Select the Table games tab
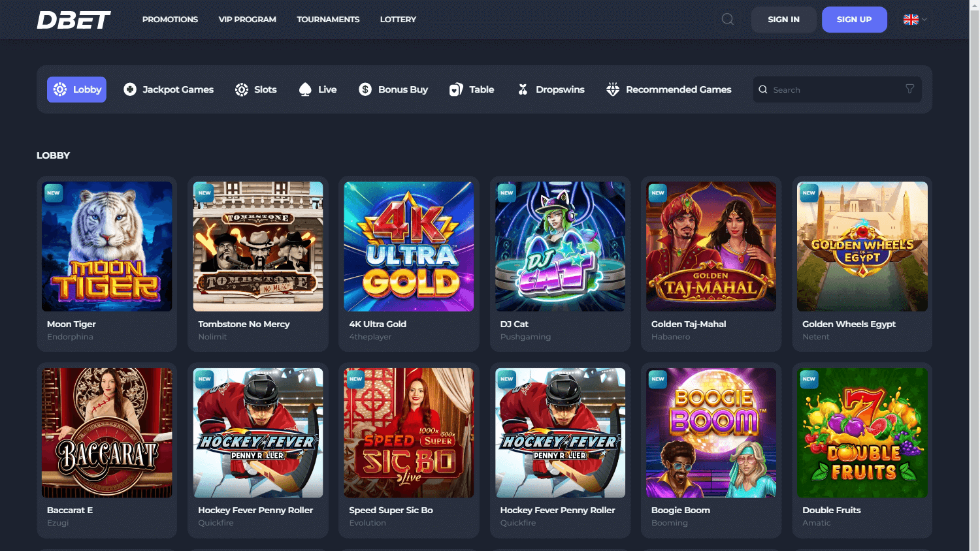Screen dimensions: 980x551 pos(472,89)
